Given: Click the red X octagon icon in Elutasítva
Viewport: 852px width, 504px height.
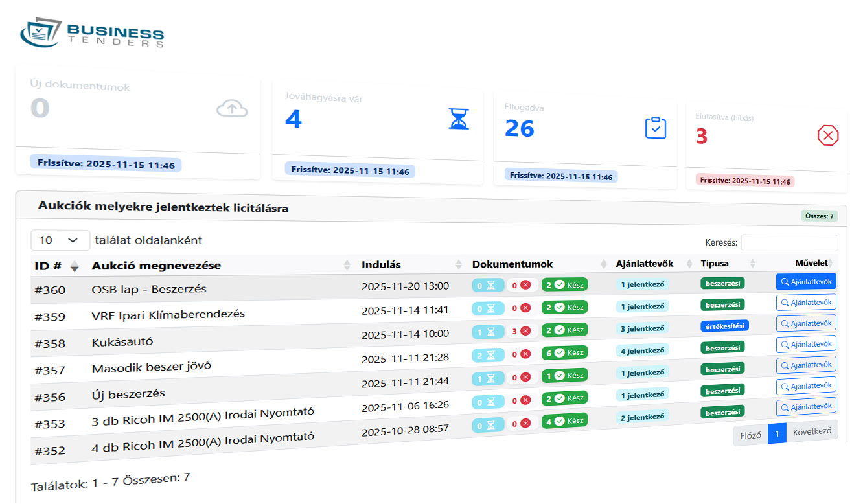Looking at the screenshot, I should tap(827, 135).
